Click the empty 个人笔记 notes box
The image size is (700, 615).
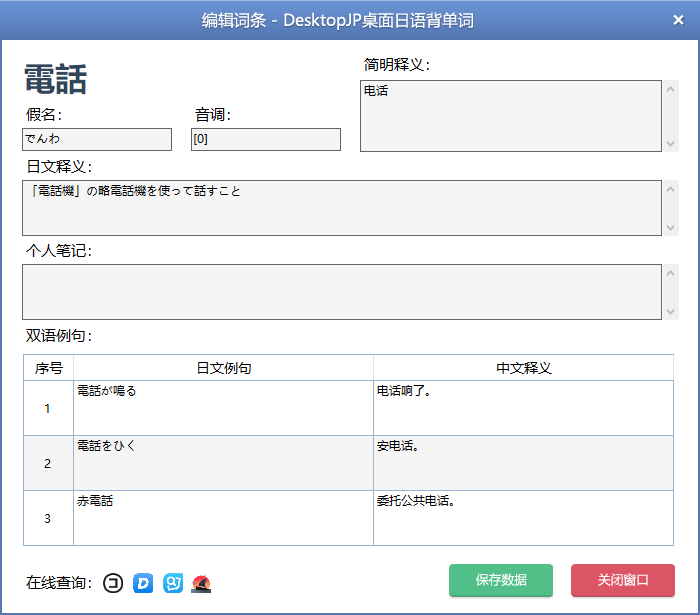(340, 292)
